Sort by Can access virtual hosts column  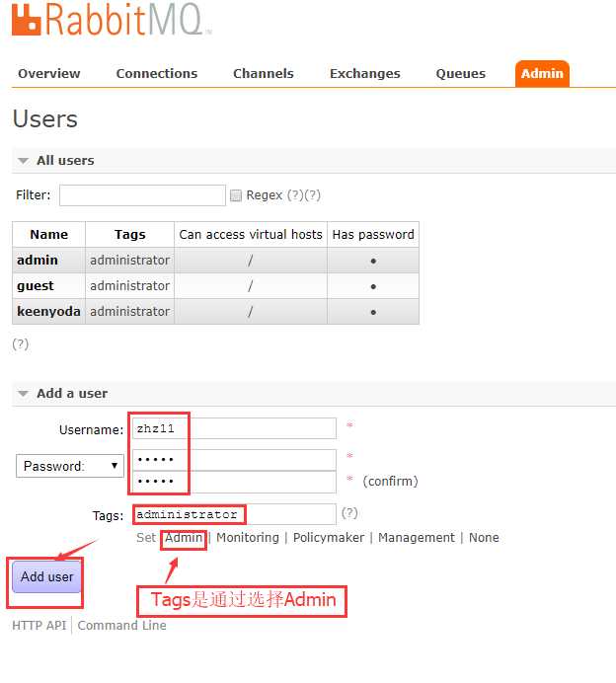(x=251, y=234)
